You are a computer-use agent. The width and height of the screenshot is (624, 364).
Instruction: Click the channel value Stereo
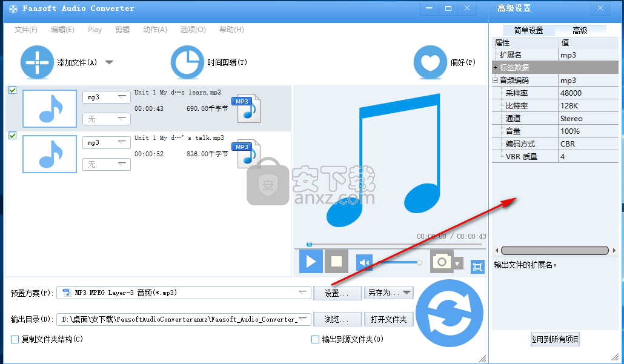click(571, 119)
